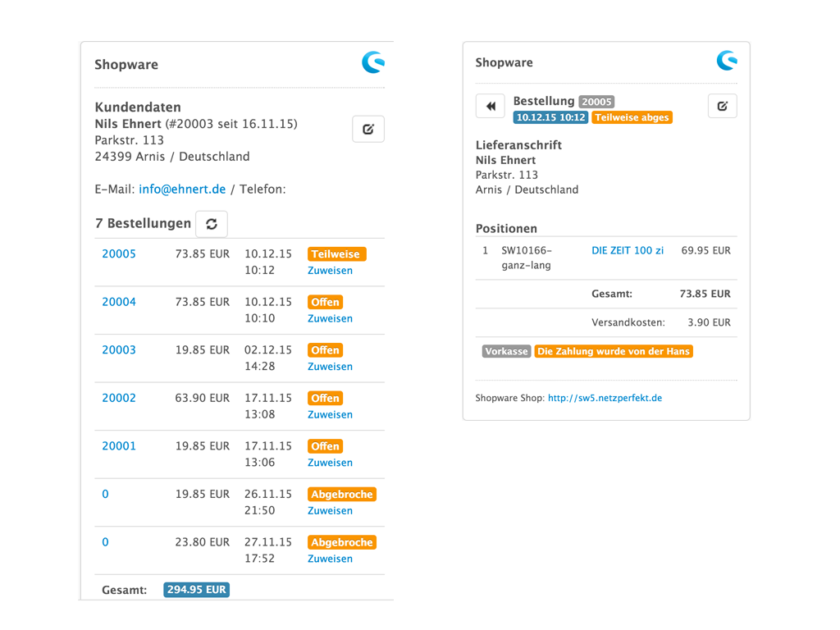Image resolution: width=840 pixels, height=630 pixels.
Task: Click the blue 294.95 EUR total badge
Action: pos(197,590)
